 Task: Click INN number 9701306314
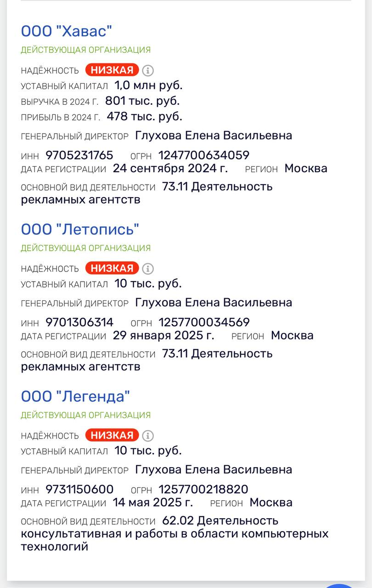(79, 322)
